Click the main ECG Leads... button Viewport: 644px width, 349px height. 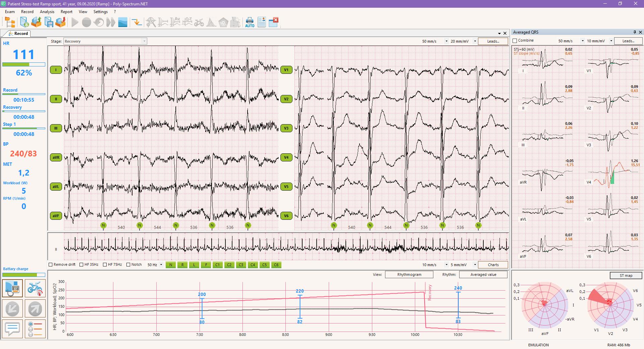click(493, 41)
